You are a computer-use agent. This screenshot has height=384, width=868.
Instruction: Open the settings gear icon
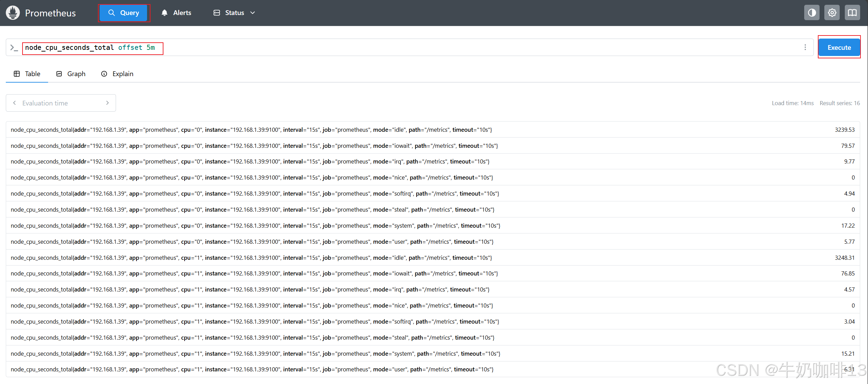pos(832,13)
